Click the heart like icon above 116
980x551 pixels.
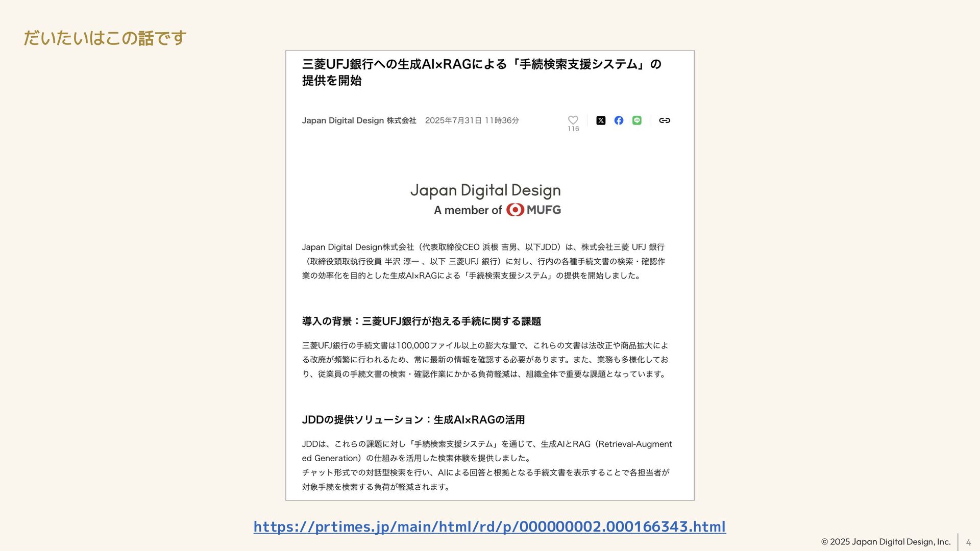point(573,120)
